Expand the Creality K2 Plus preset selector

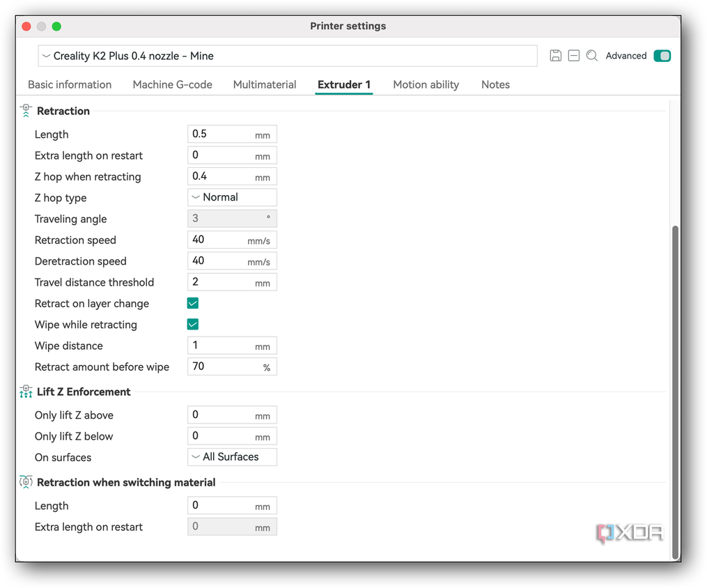pos(288,56)
